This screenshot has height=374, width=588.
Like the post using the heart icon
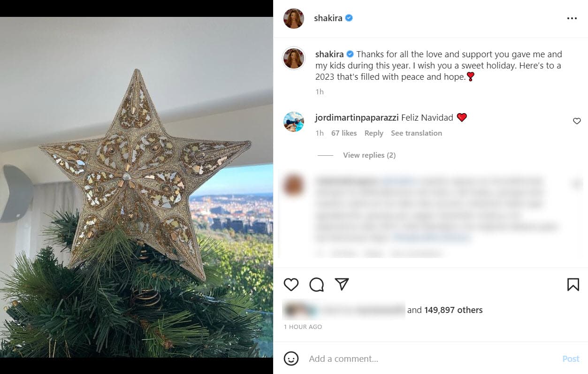coord(291,284)
